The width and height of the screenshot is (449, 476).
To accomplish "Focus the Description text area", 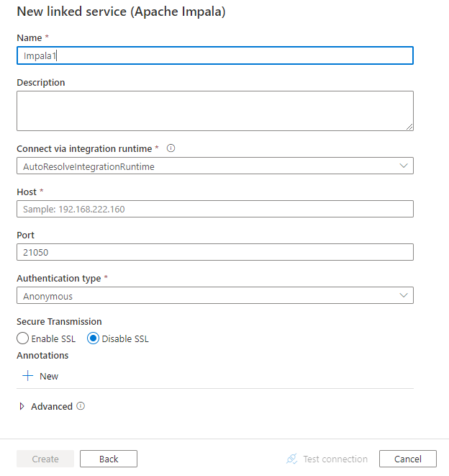I will point(214,111).
